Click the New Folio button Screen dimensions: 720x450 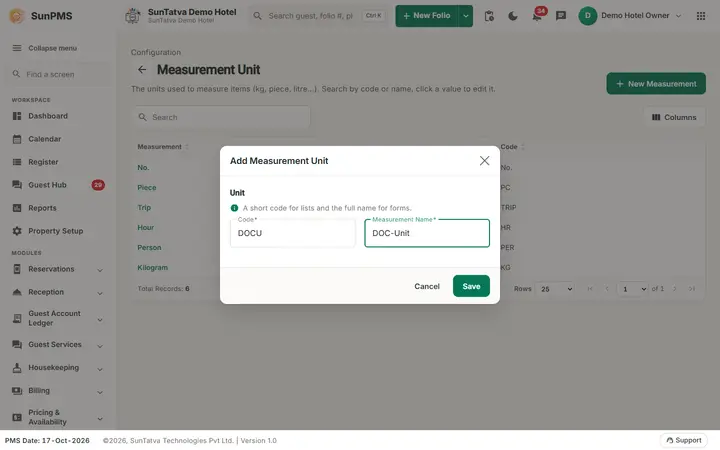[427, 16]
